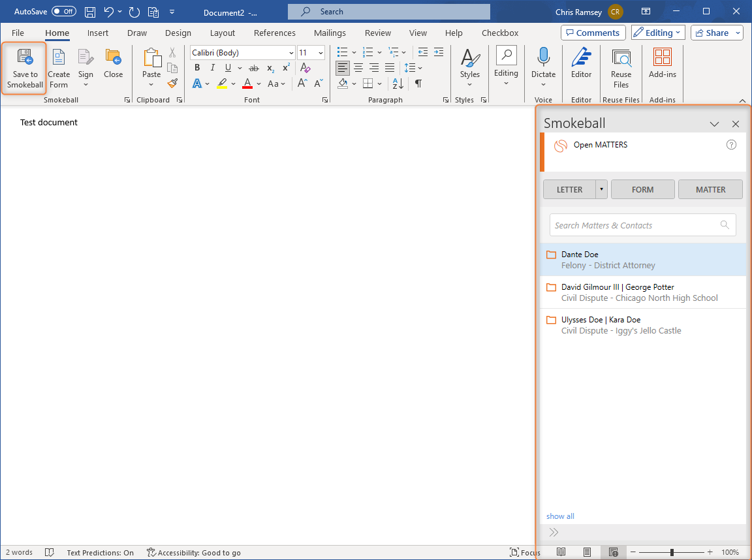Open the font name dropdown
752x560 pixels.
point(291,53)
